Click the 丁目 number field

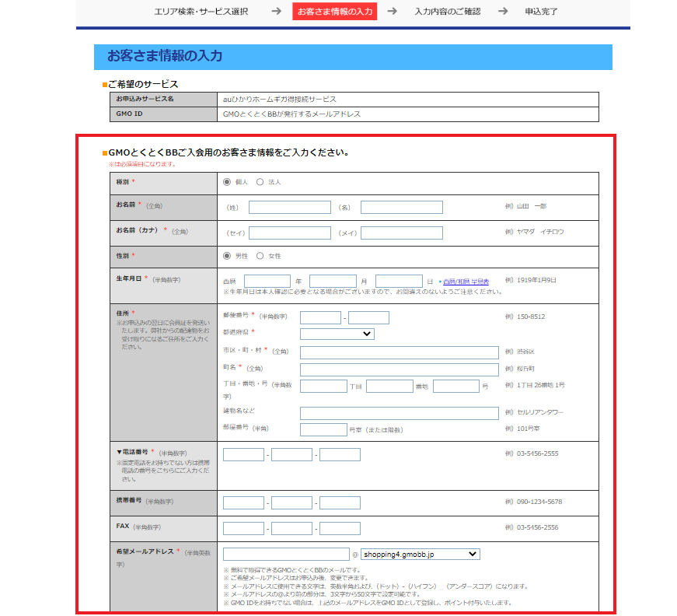(x=323, y=387)
